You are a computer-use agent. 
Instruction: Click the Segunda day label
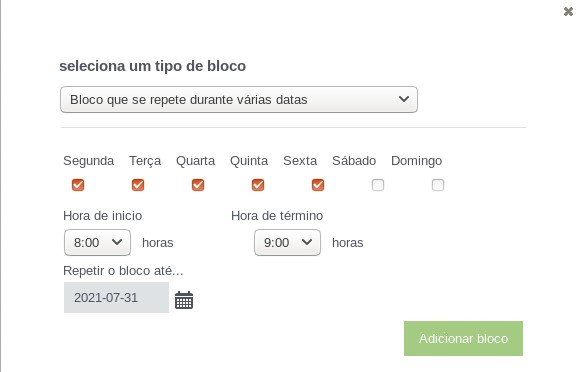(x=89, y=161)
